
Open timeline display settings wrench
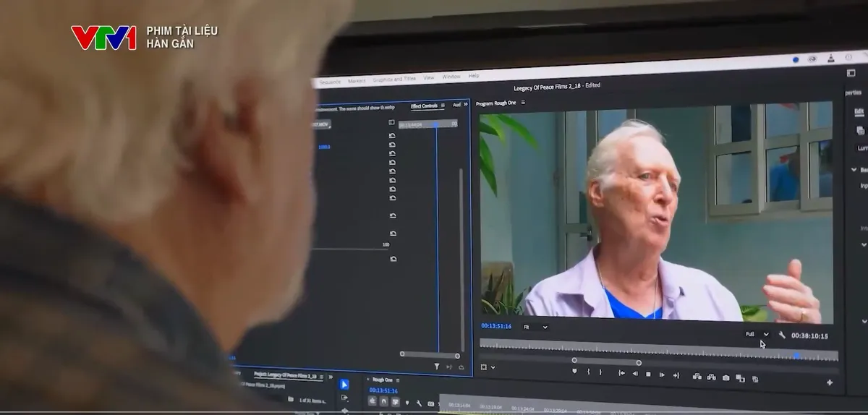419,403
